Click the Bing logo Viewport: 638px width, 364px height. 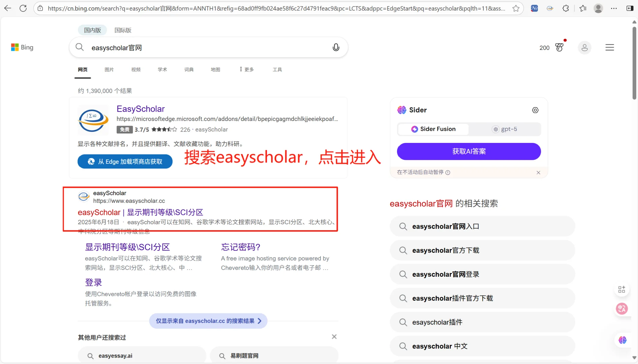(x=22, y=47)
